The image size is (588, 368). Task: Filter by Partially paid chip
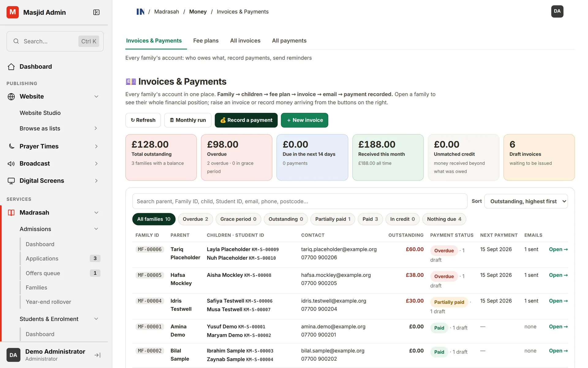pyautogui.click(x=333, y=219)
